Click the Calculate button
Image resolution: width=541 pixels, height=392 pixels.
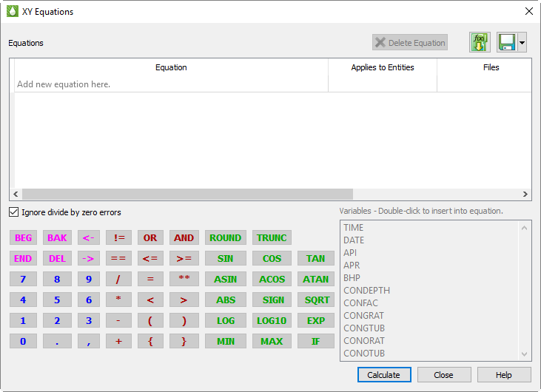(x=383, y=375)
